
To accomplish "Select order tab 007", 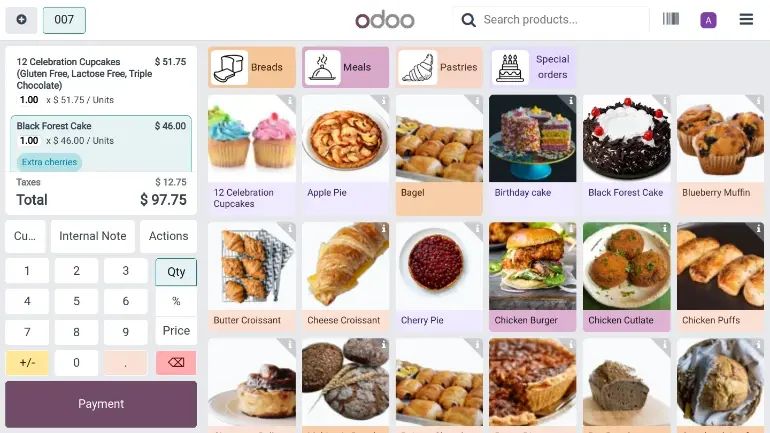I will tap(64, 20).
